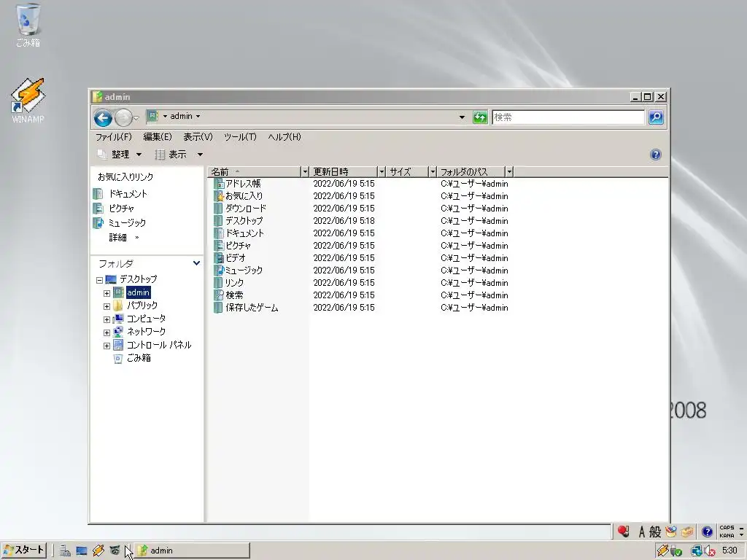Open the ごみ箱 desktop icon

(x=28, y=25)
